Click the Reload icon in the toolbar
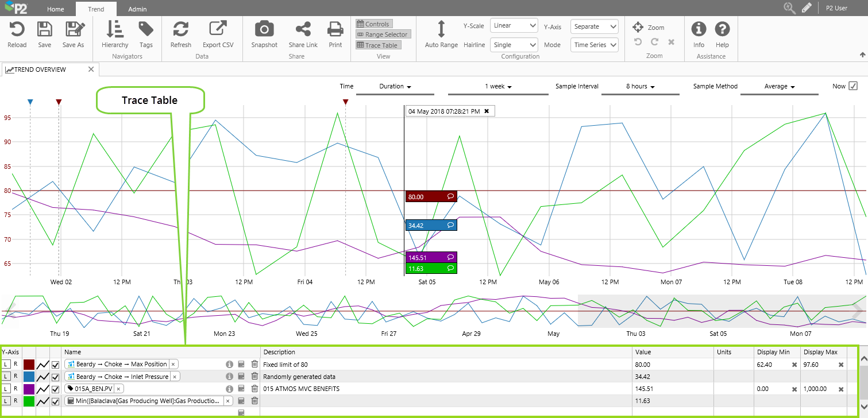Image resolution: width=868 pixels, height=418 pixels. pyautogui.click(x=17, y=29)
